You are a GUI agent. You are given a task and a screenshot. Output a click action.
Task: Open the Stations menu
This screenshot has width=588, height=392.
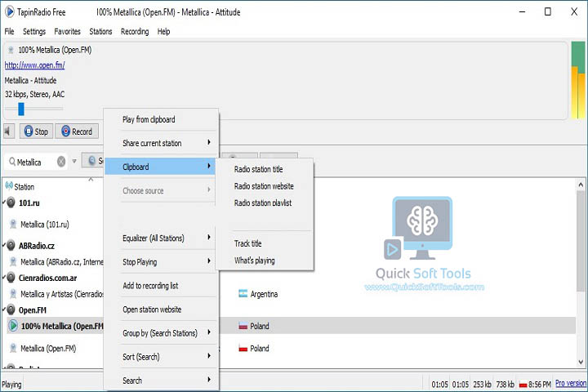pos(100,32)
